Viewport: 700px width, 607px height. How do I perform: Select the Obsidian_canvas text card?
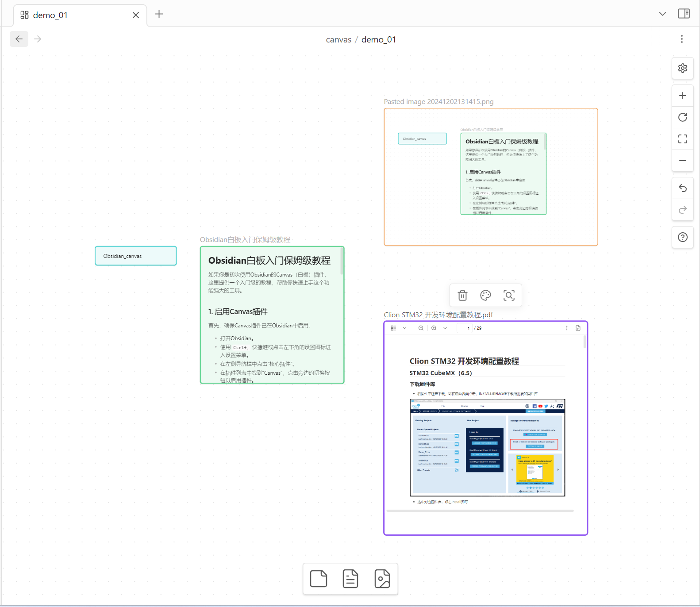click(x=136, y=256)
